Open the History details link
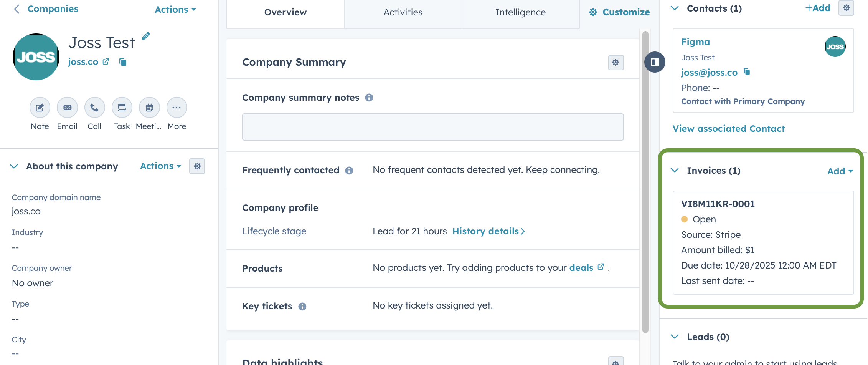868x365 pixels. click(x=488, y=231)
